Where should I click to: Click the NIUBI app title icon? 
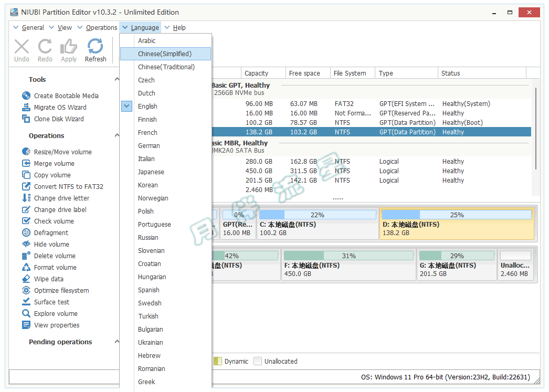[x=14, y=12]
